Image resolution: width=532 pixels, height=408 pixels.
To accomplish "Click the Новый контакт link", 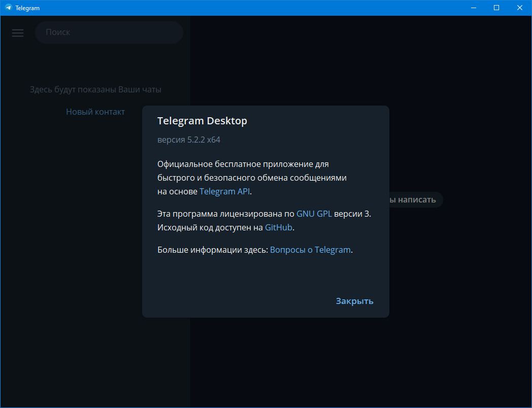I will tap(95, 112).
